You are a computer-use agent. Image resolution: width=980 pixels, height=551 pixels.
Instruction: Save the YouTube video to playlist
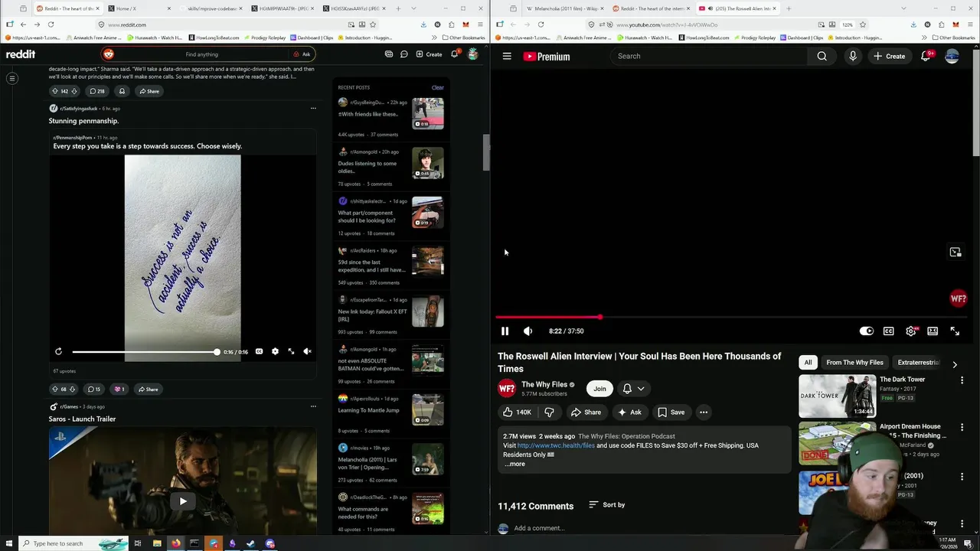[671, 412]
